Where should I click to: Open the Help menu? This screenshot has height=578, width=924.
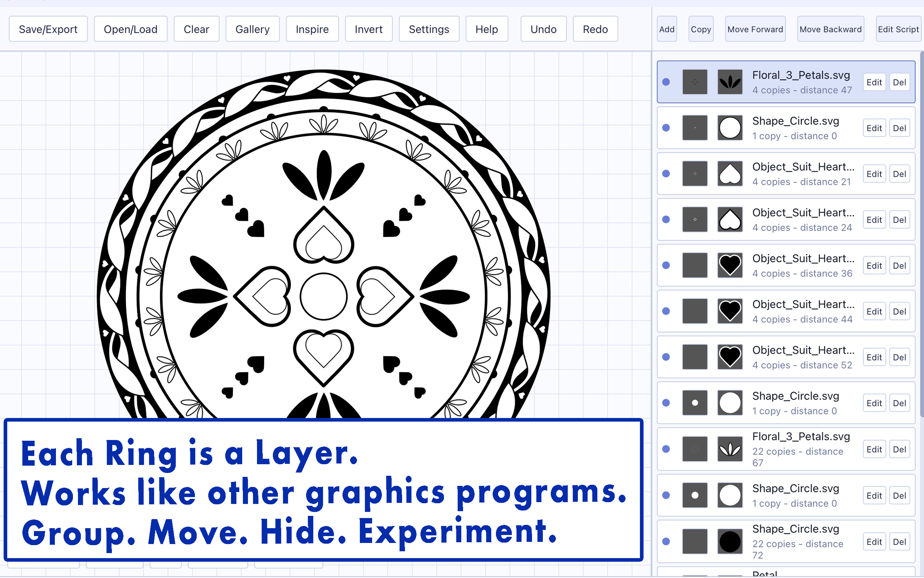click(x=487, y=29)
